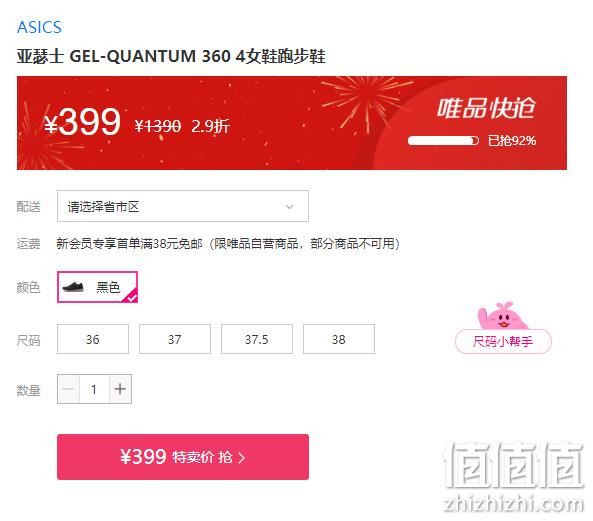Viewport: 593px width, 521px height.
Task: Select size 38
Action: [339, 339]
